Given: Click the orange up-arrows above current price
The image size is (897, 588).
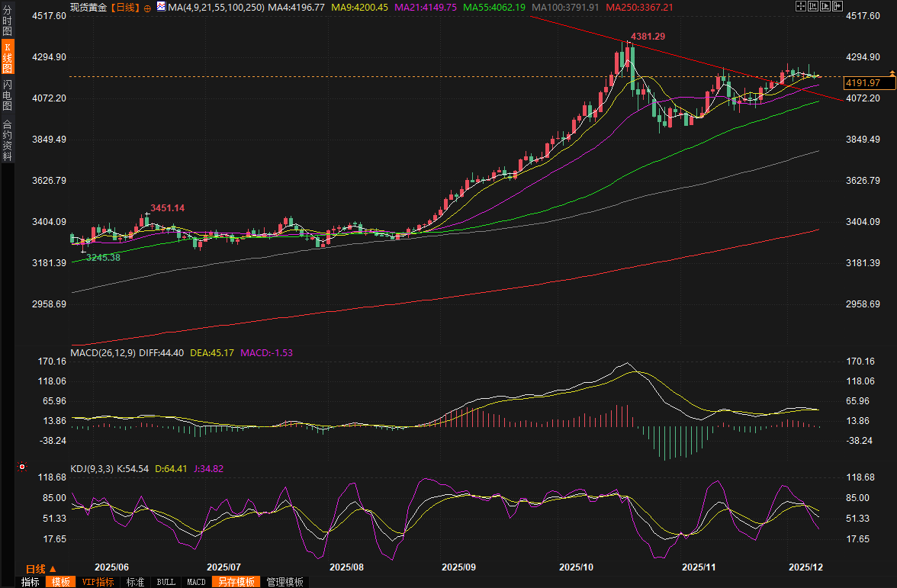Looking at the screenshot, I should [x=892, y=72].
